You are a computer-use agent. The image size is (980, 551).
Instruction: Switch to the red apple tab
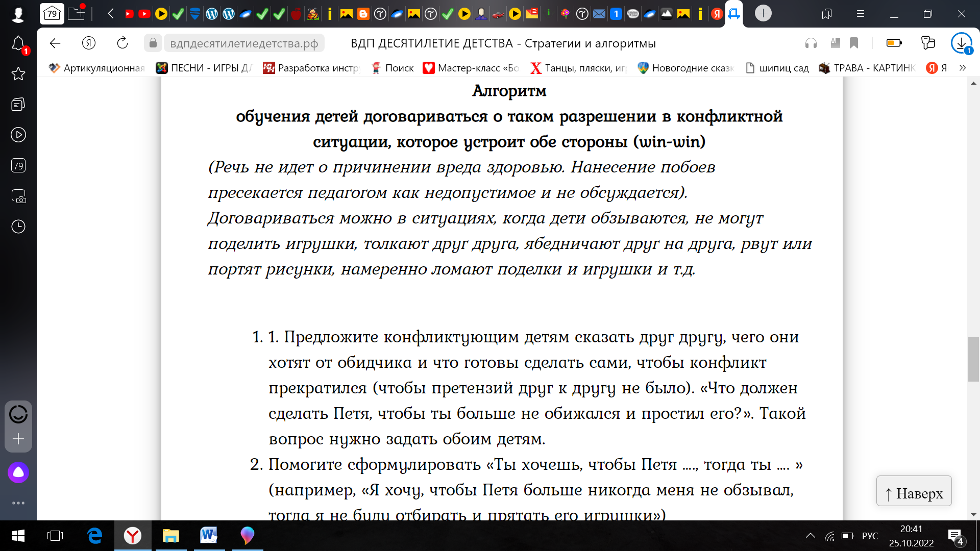tap(296, 14)
